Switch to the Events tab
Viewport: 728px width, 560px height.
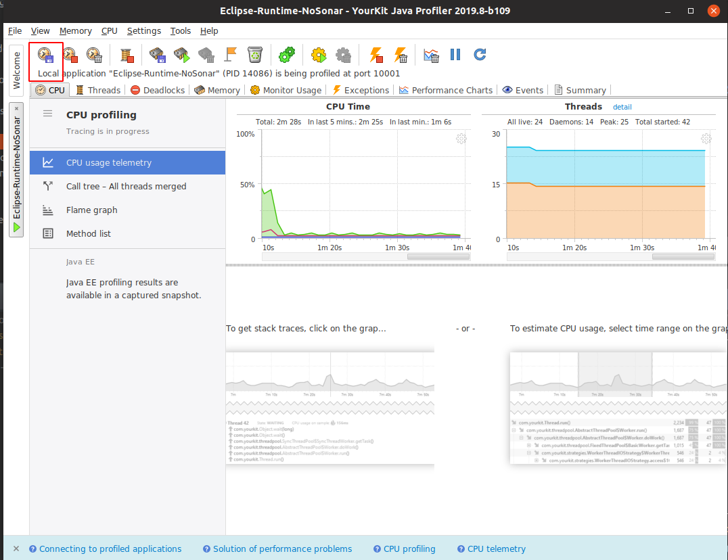coord(523,90)
